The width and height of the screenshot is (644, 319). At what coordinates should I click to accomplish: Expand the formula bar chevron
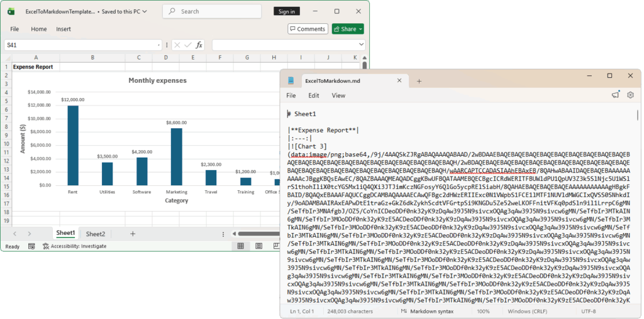[x=362, y=45]
